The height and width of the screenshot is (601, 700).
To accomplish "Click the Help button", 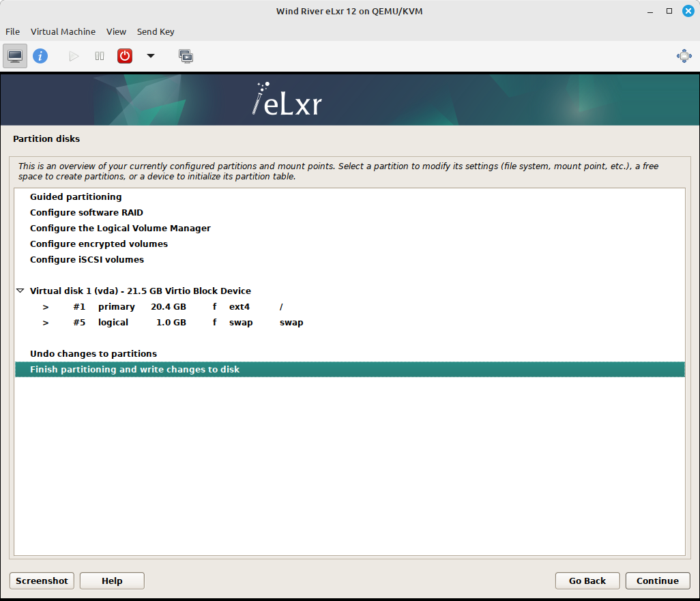I will [111, 581].
